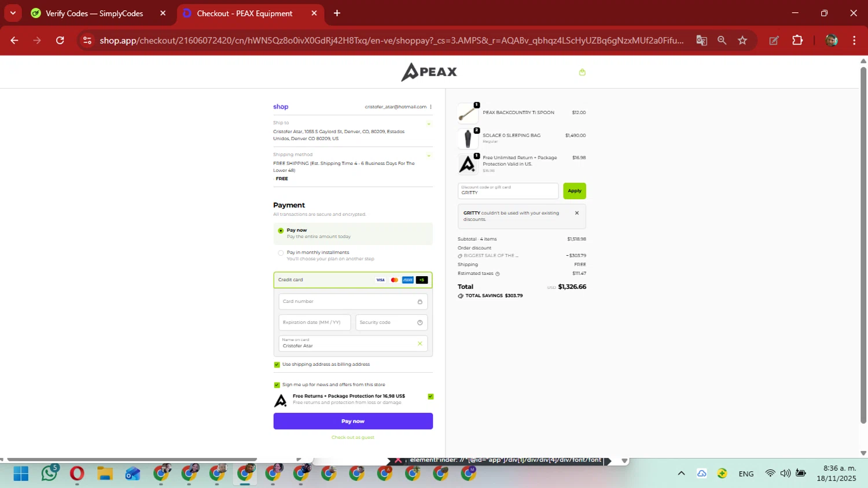Open the browser extensions puzzle icon
868x488 pixels.
click(x=797, y=41)
